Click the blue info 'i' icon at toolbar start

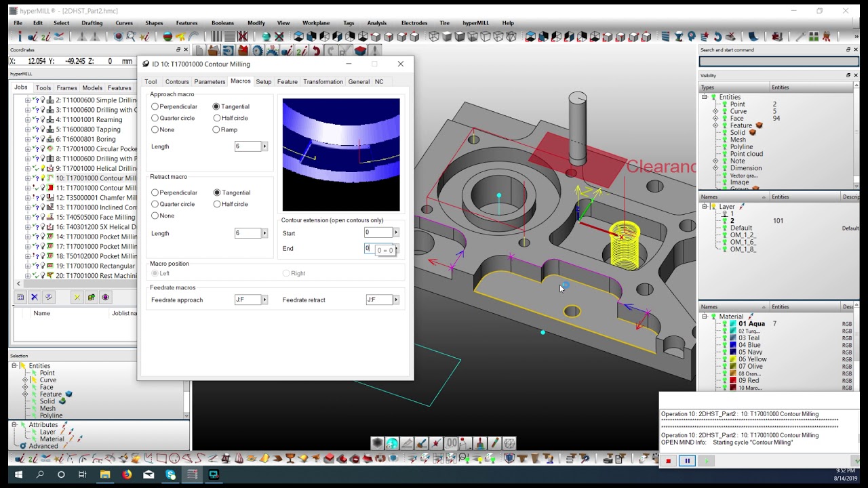[x=20, y=37]
